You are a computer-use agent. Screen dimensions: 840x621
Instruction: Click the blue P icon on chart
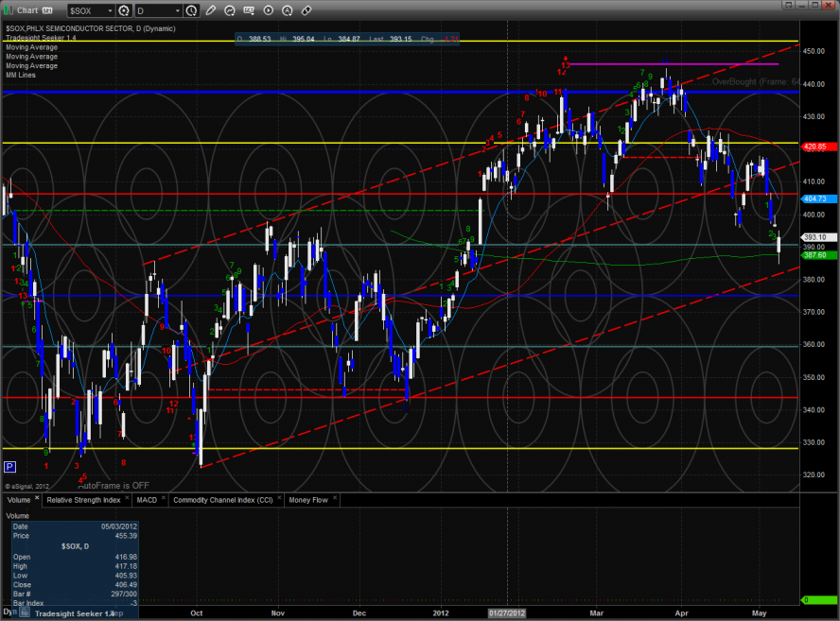click(9, 467)
